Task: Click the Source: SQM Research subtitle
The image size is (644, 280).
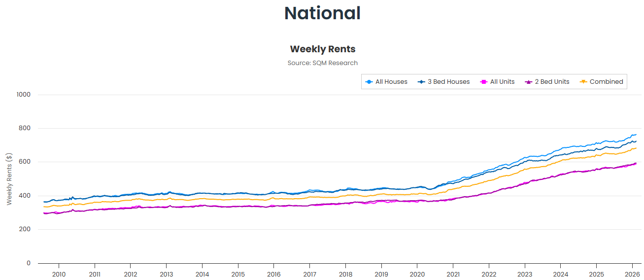Action: tap(322, 63)
